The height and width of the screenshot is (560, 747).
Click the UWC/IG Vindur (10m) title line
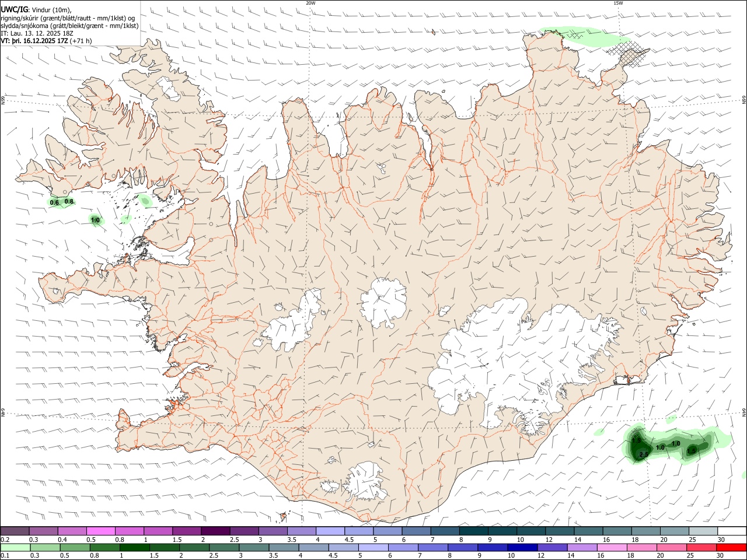[x=36, y=9]
